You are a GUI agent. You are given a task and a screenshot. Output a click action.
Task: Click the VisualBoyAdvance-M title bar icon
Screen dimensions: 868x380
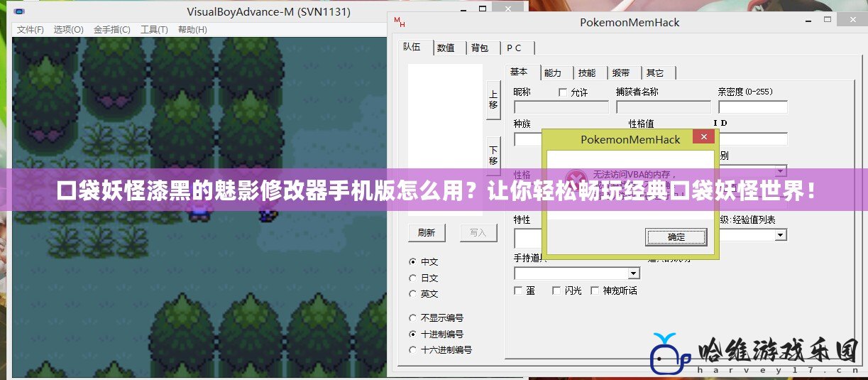point(18,11)
